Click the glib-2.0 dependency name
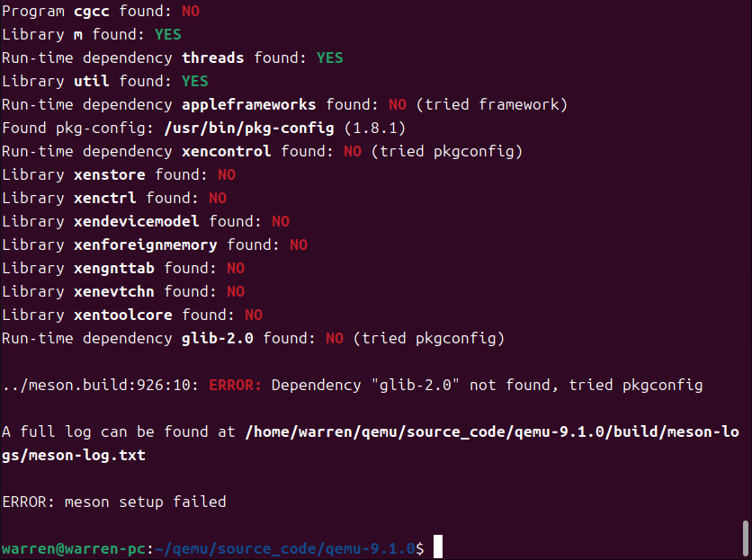 click(x=218, y=338)
